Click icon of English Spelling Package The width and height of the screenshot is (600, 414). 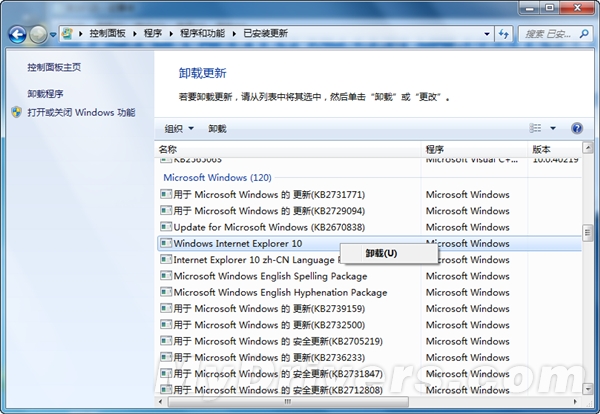[x=166, y=276]
